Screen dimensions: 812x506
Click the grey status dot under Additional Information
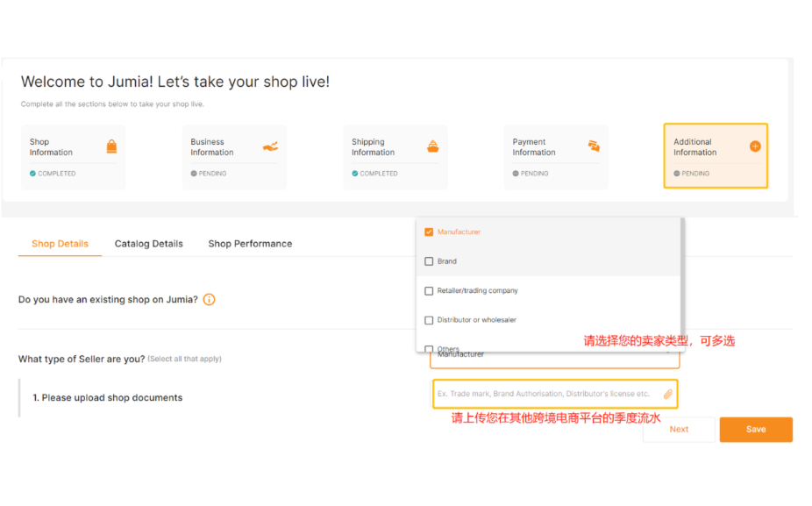point(677,174)
